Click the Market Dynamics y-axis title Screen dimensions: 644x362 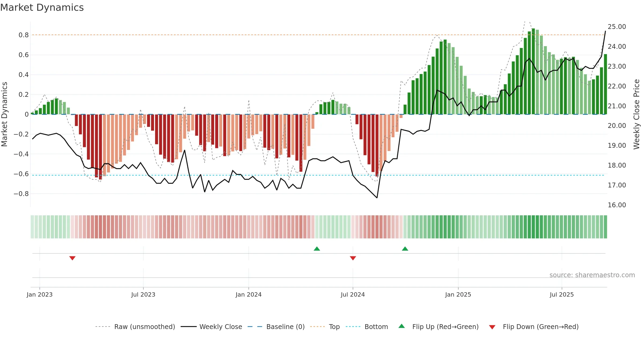(4, 114)
